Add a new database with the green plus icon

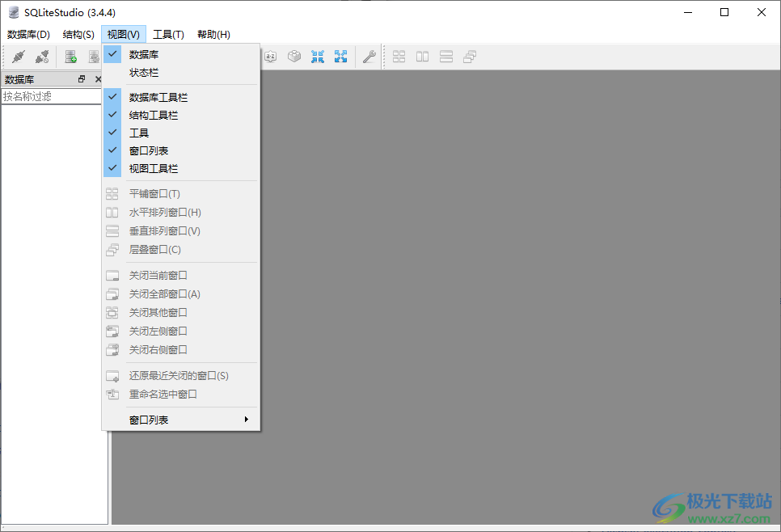[x=69, y=57]
